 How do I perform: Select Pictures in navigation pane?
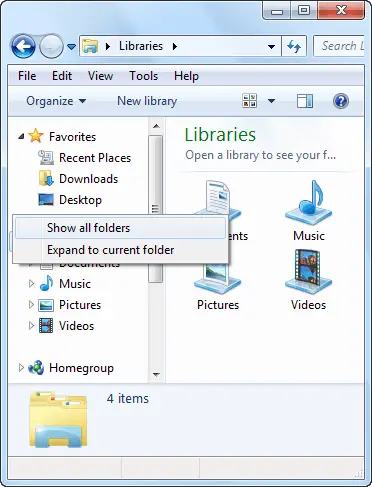[x=80, y=305]
